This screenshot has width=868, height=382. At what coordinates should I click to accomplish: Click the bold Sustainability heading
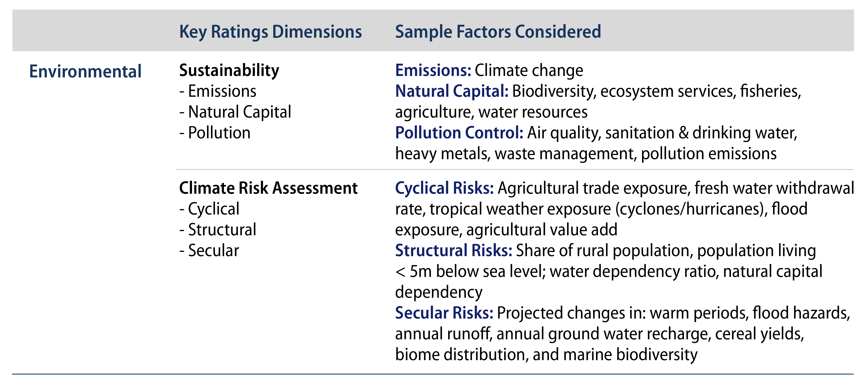pyautogui.click(x=229, y=71)
